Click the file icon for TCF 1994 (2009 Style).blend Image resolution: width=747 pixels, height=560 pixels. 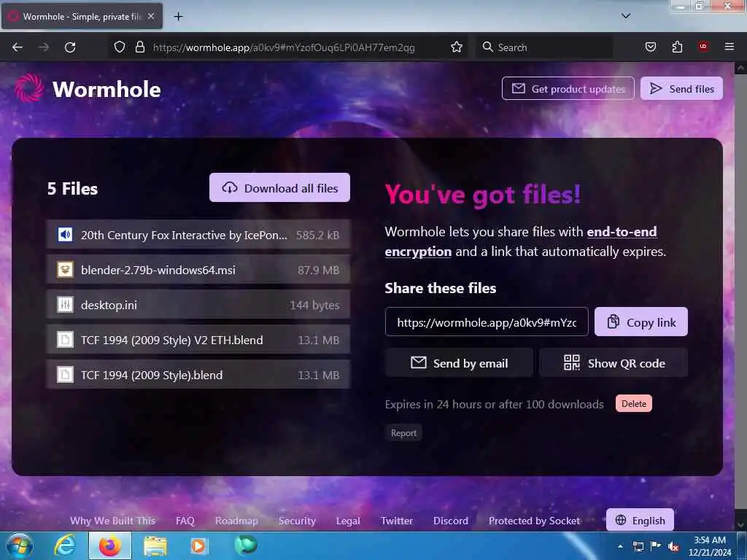click(x=65, y=375)
